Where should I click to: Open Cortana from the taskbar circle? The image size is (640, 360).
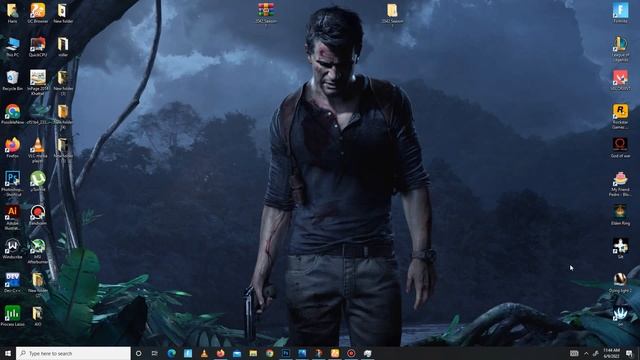click(x=138, y=353)
